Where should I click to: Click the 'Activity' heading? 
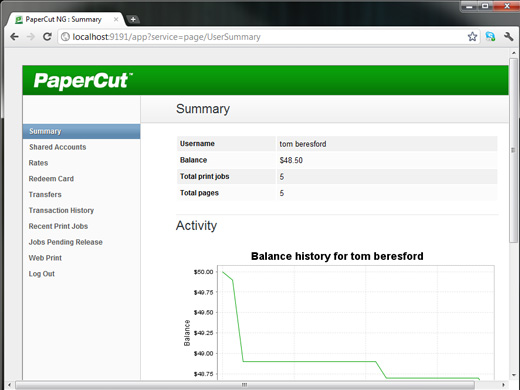pos(196,226)
